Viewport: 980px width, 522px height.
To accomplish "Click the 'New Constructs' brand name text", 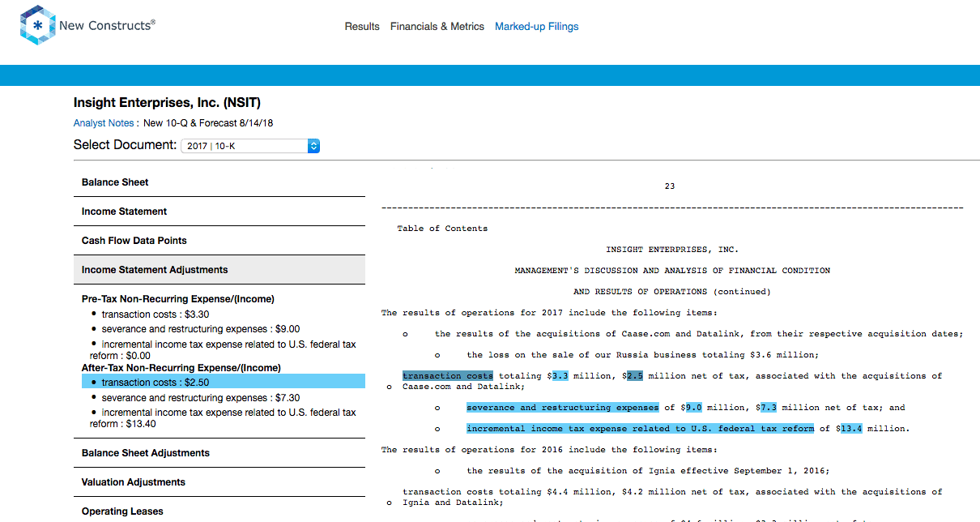I will point(105,25).
